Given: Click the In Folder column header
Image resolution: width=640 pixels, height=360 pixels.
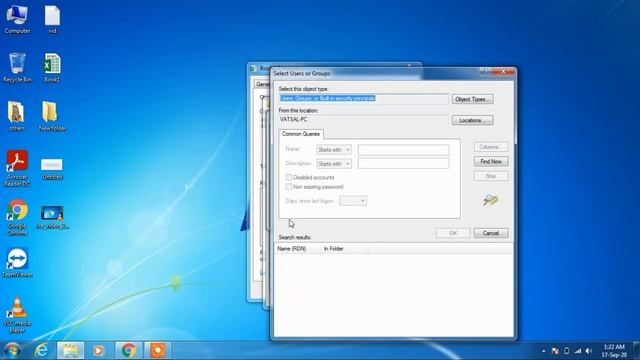Looking at the screenshot, I should (344, 249).
